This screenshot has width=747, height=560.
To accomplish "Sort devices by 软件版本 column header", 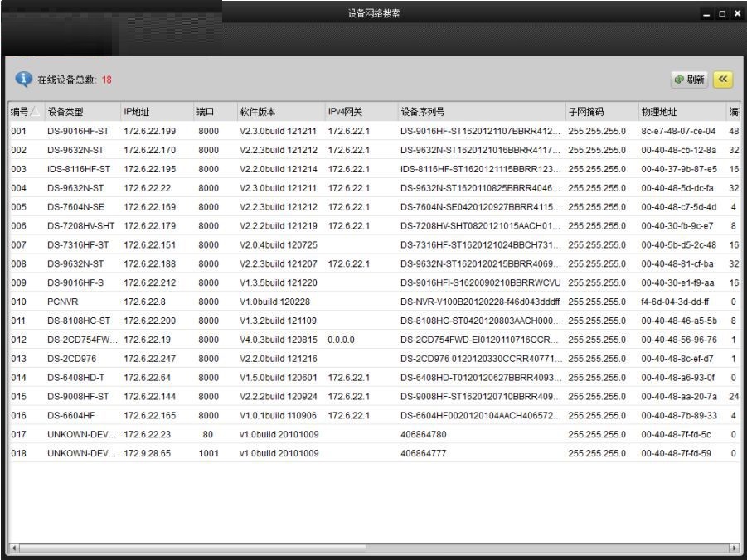I will click(258, 112).
